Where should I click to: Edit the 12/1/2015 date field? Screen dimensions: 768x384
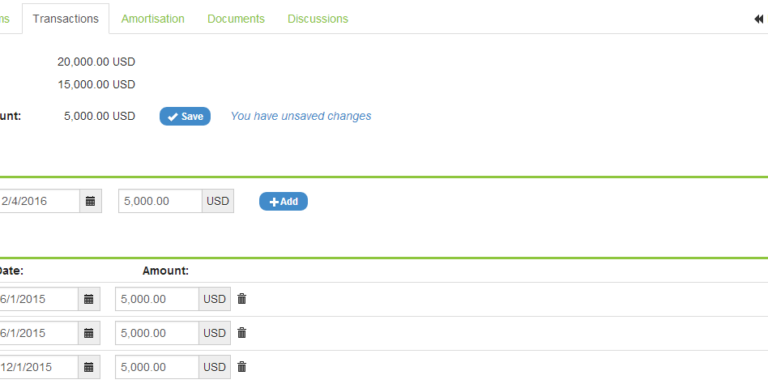point(39,367)
